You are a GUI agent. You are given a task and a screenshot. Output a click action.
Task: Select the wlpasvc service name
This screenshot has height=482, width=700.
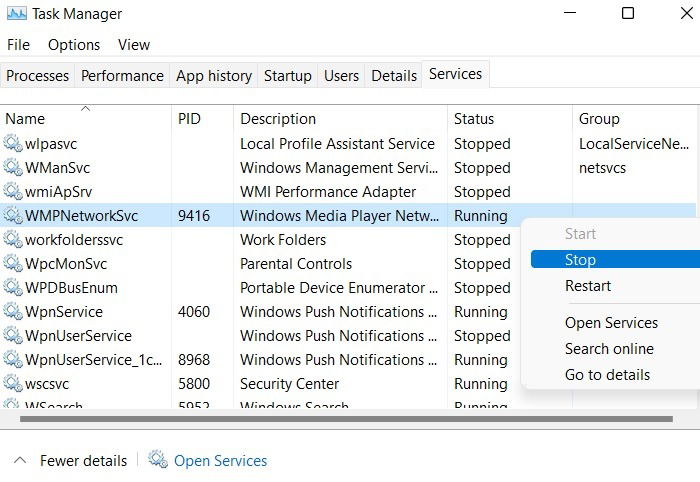(x=51, y=144)
